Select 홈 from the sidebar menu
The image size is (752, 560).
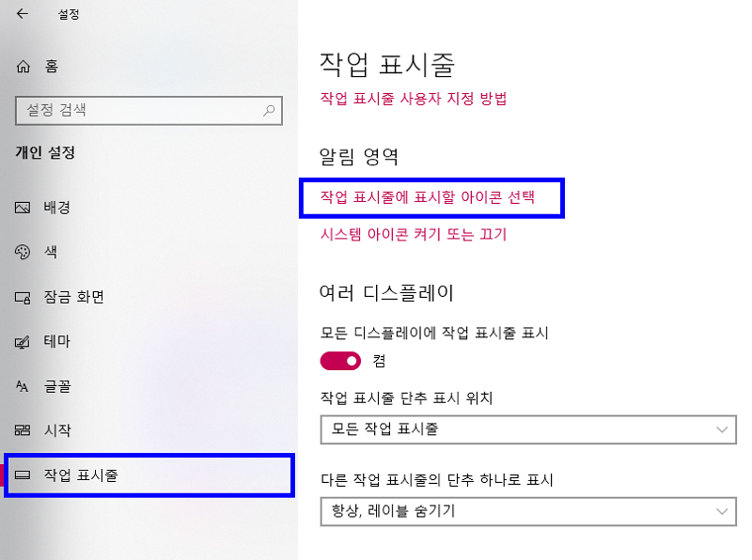click(x=46, y=67)
